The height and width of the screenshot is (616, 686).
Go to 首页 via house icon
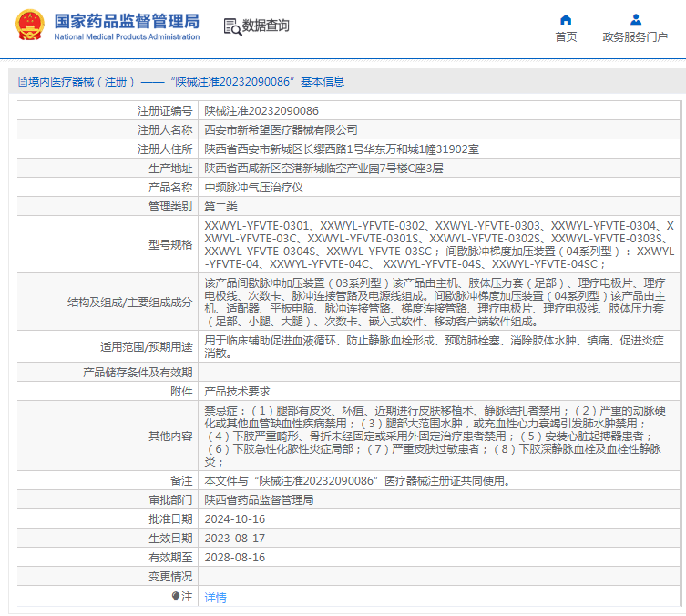[566, 20]
